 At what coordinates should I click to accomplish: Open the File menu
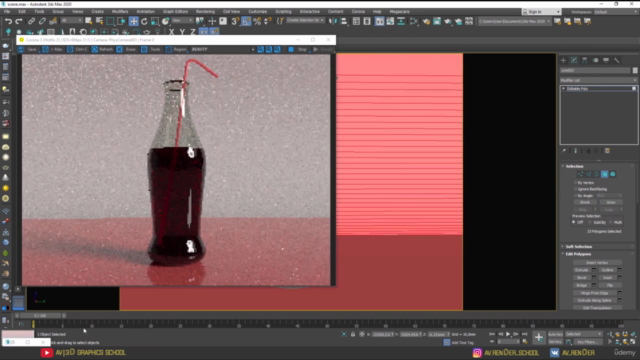coord(7,12)
